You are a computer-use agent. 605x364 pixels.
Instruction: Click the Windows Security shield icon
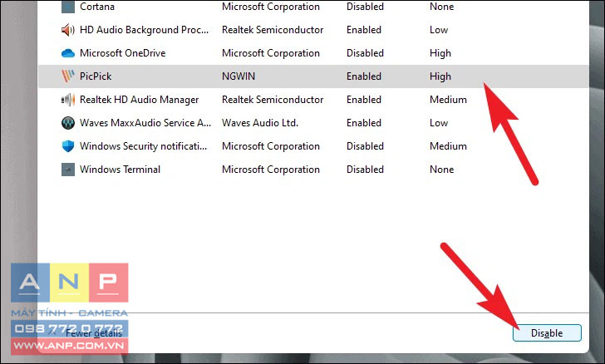[68, 146]
